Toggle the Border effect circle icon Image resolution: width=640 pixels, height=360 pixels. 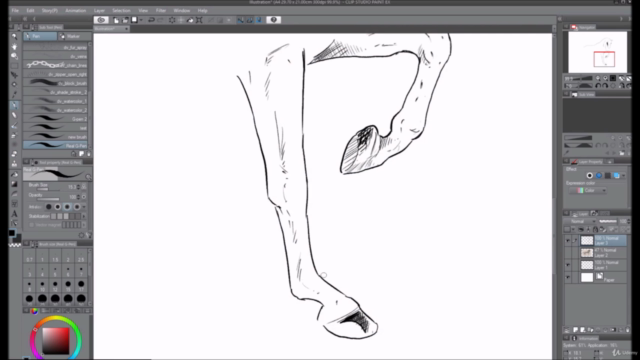(589, 176)
